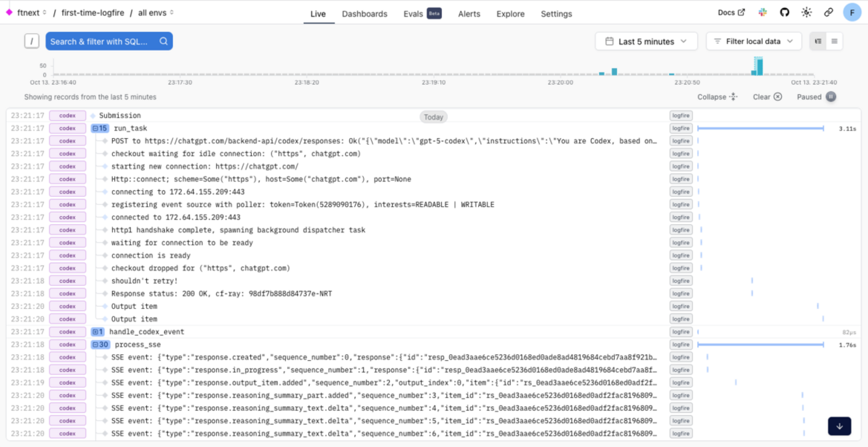Select the Submission record row
This screenshot has width=868, height=447.
tap(434, 115)
